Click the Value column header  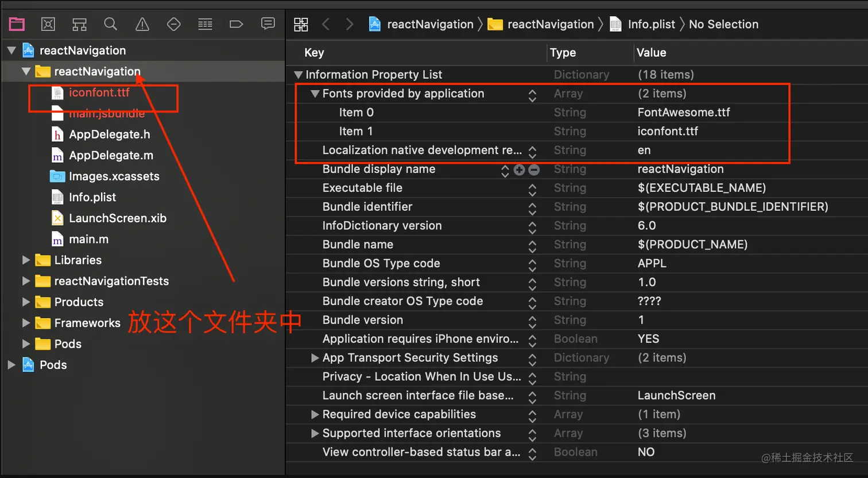pos(651,53)
